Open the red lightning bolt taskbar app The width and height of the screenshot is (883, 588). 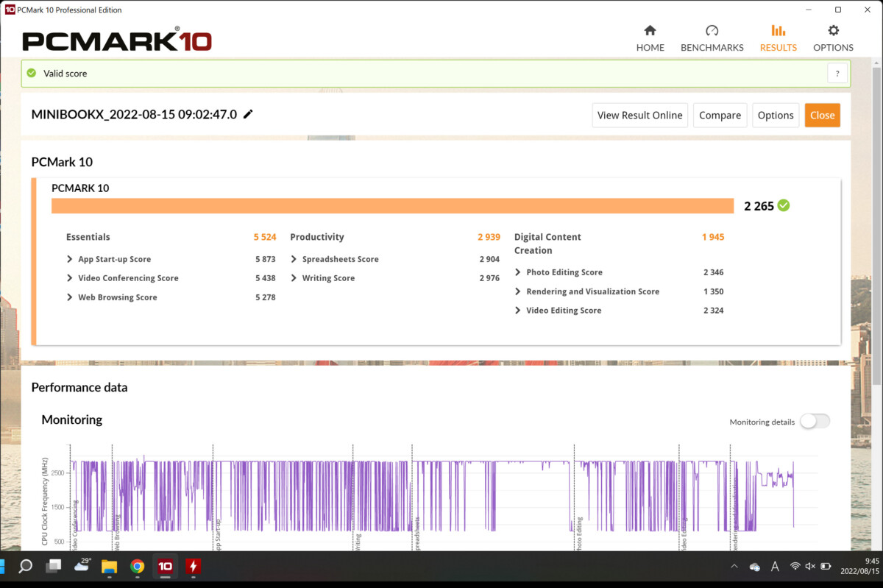[x=193, y=566]
